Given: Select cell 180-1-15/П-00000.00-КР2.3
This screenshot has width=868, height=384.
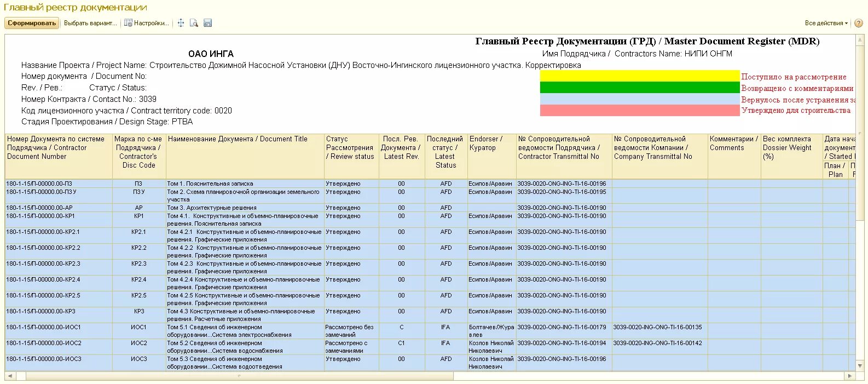Looking at the screenshot, I should click(59, 267).
